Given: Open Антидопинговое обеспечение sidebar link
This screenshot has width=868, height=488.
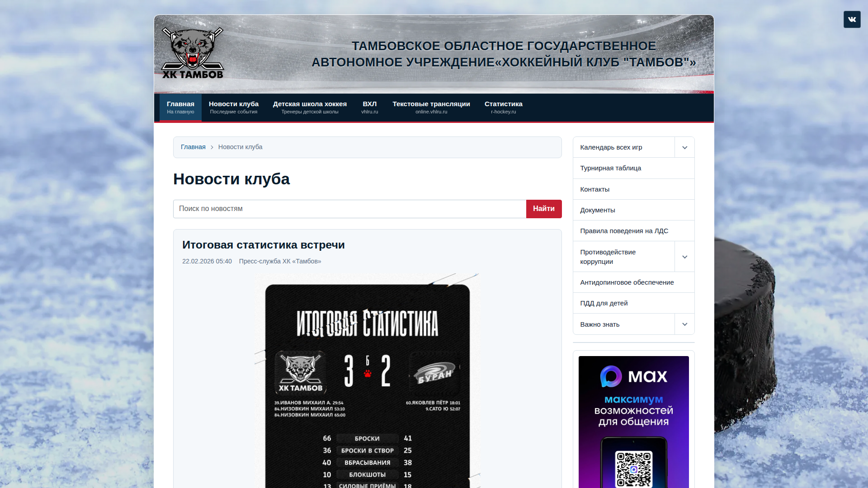Looking at the screenshot, I should [633, 282].
